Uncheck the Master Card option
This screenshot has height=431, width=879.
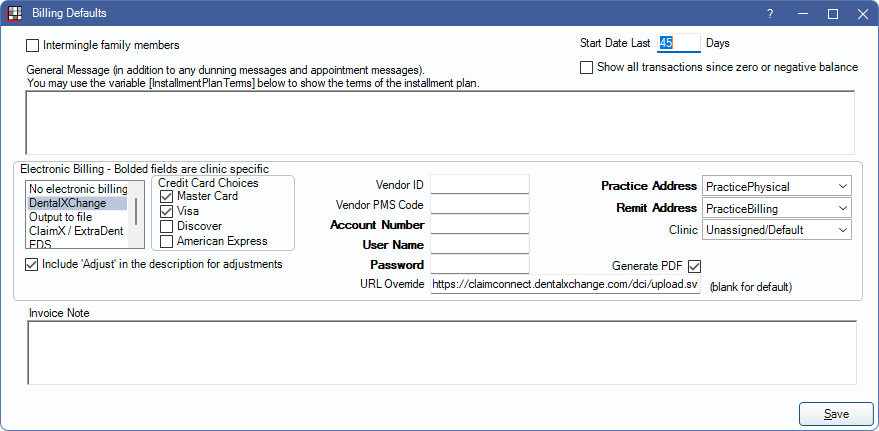[x=166, y=197]
